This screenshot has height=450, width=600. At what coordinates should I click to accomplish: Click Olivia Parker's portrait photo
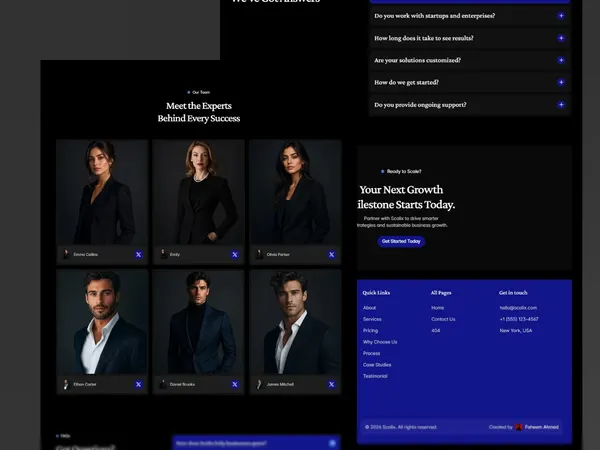[x=295, y=192]
